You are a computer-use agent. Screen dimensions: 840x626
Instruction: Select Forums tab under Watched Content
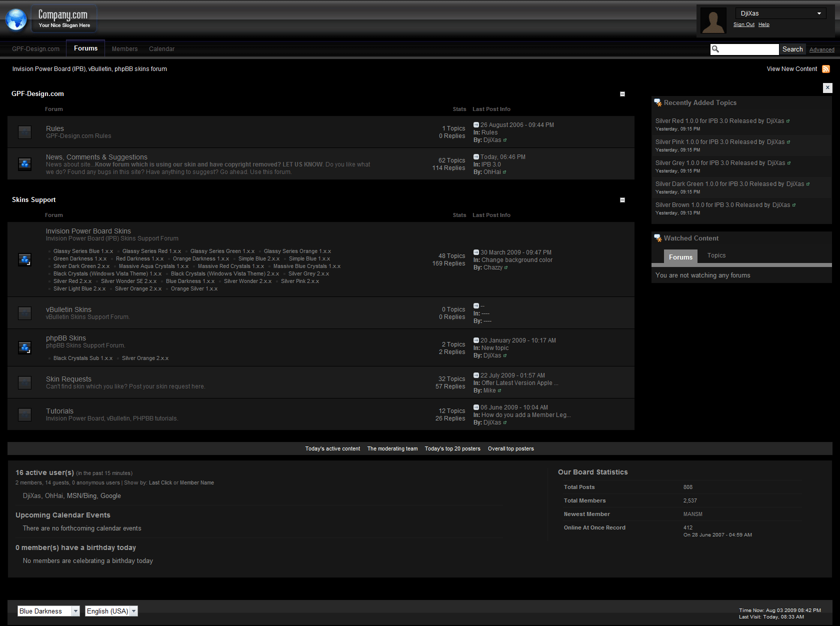coord(680,257)
